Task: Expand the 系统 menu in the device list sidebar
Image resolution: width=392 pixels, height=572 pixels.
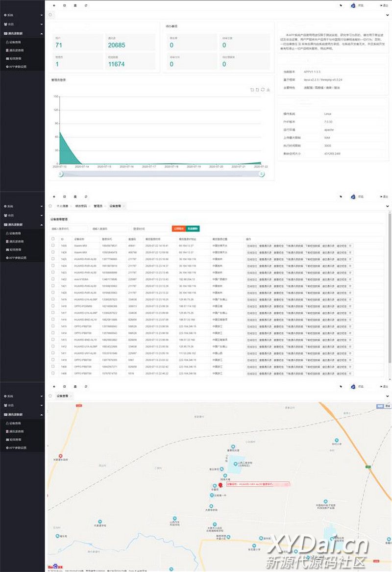Action: click(x=22, y=206)
